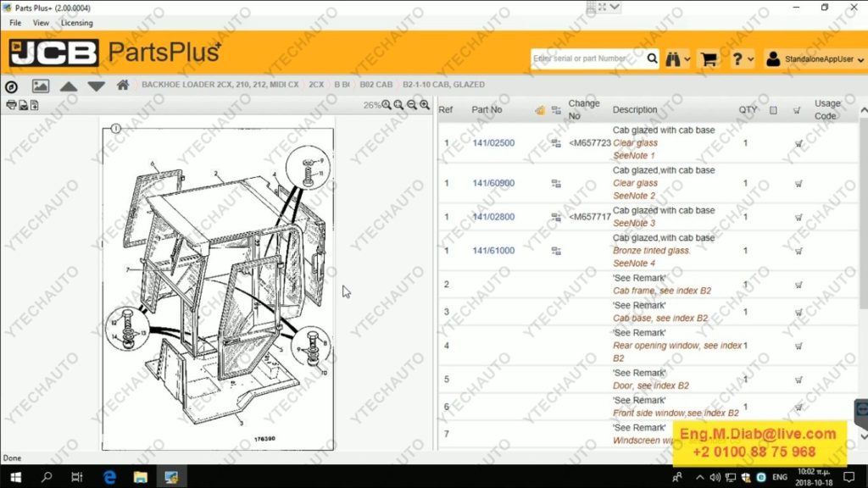Image resolution: width=868 pixels, height=488 pixels.
Task: Click the structure icon beside part 141/60900
Action: 556,183
